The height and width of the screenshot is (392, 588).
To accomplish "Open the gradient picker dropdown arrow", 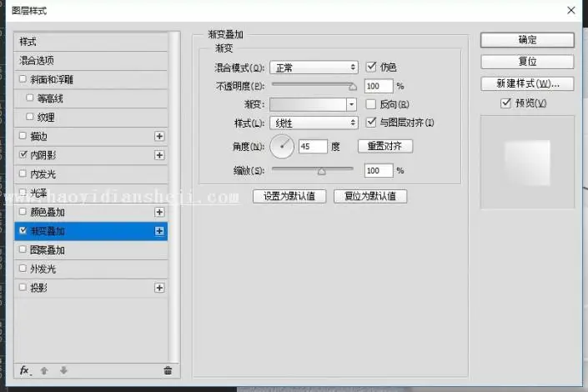I will (351, 104).
